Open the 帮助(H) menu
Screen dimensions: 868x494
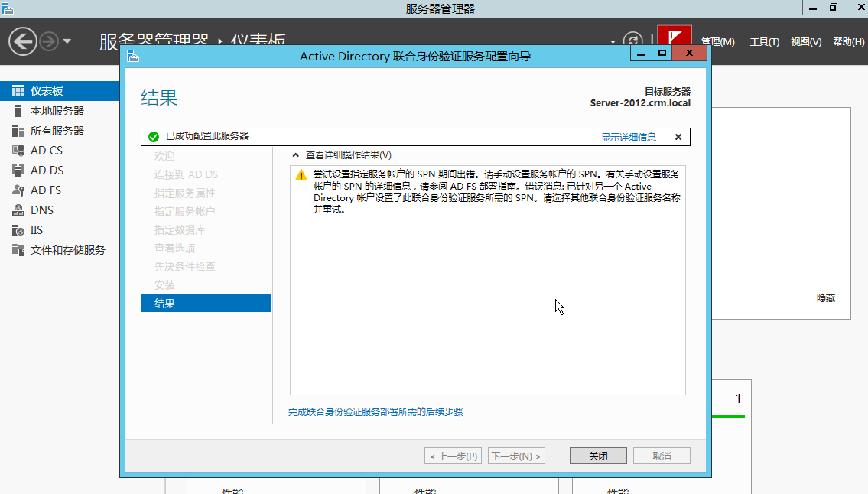coord(849,41)
